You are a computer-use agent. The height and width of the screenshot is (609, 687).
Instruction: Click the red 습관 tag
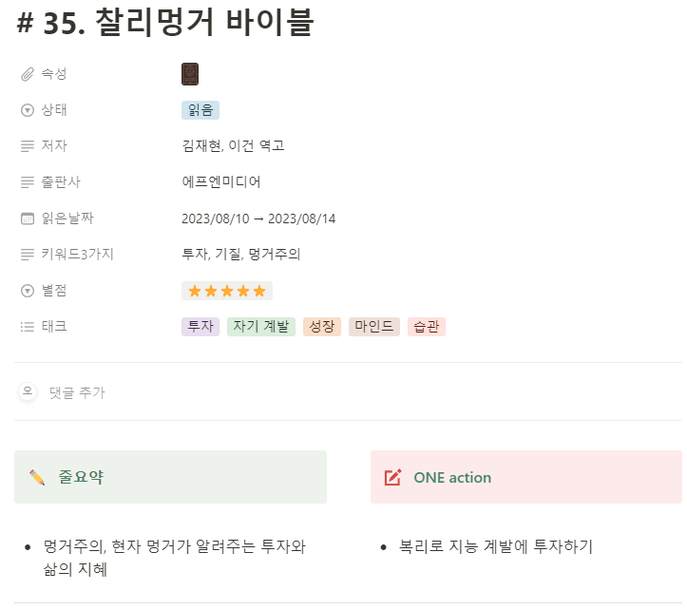[426, 326]
